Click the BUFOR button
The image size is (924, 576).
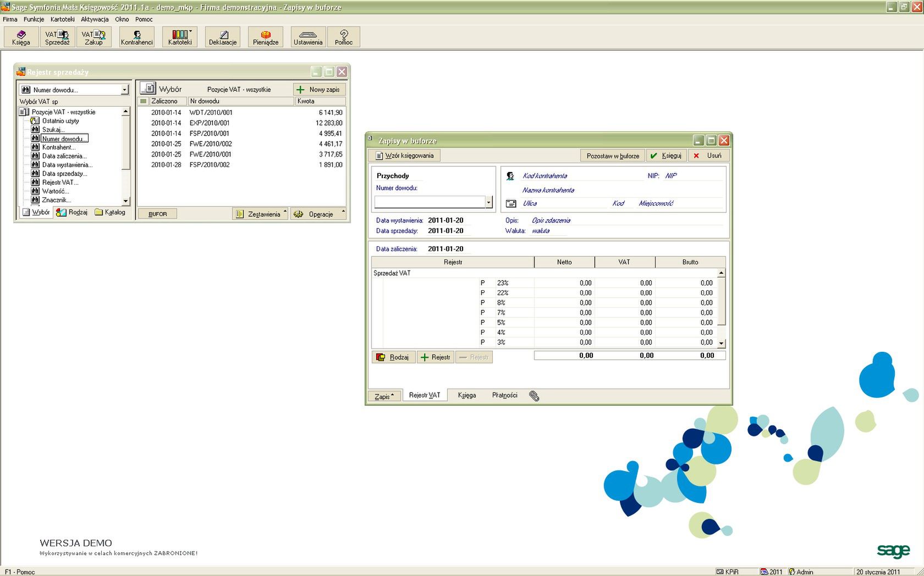(x=158, y=214)
